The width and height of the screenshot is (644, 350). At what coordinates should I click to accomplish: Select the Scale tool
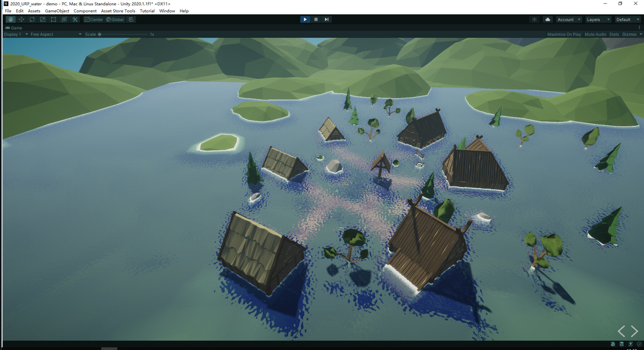point(42,19)
